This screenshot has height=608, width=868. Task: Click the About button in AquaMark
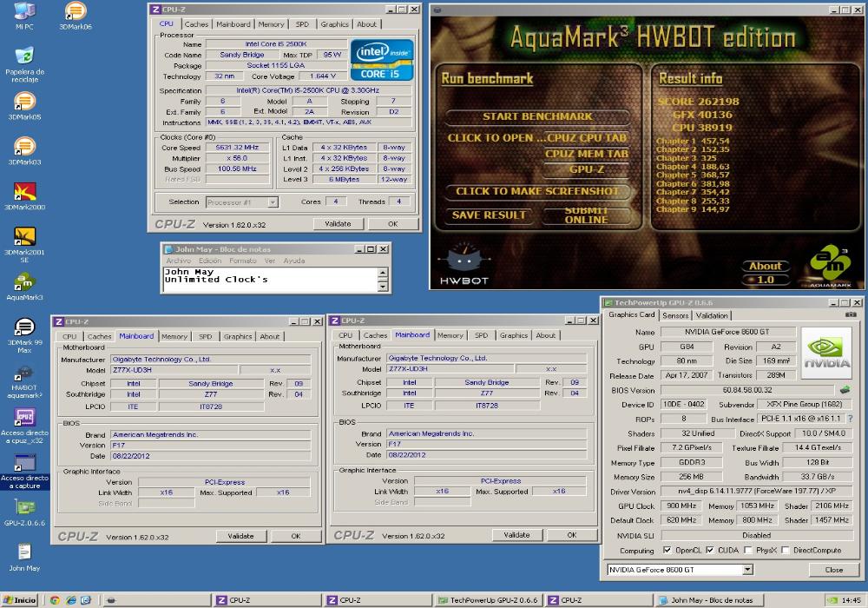pos(766,266)
